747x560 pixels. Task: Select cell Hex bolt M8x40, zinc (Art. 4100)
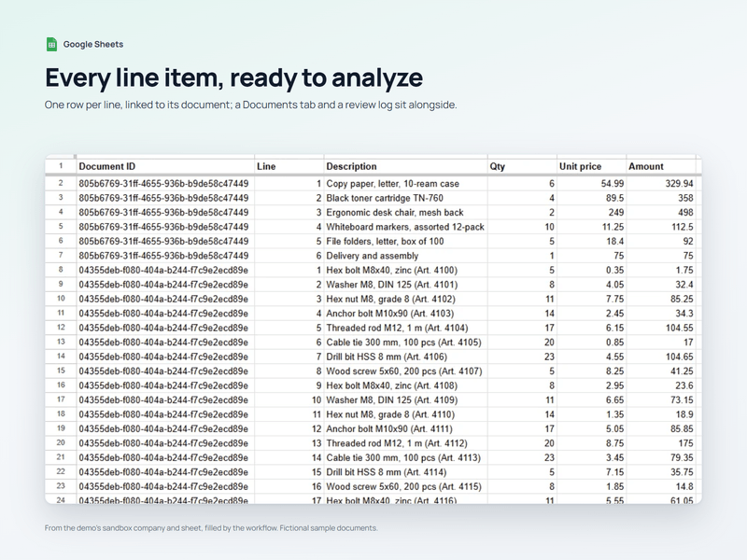[x=406, y=270]
